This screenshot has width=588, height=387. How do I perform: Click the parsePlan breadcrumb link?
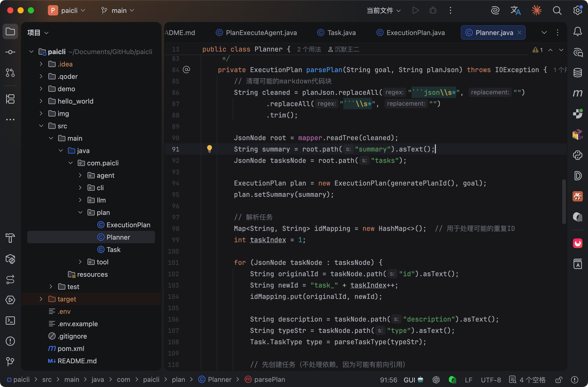click(269, 380)
